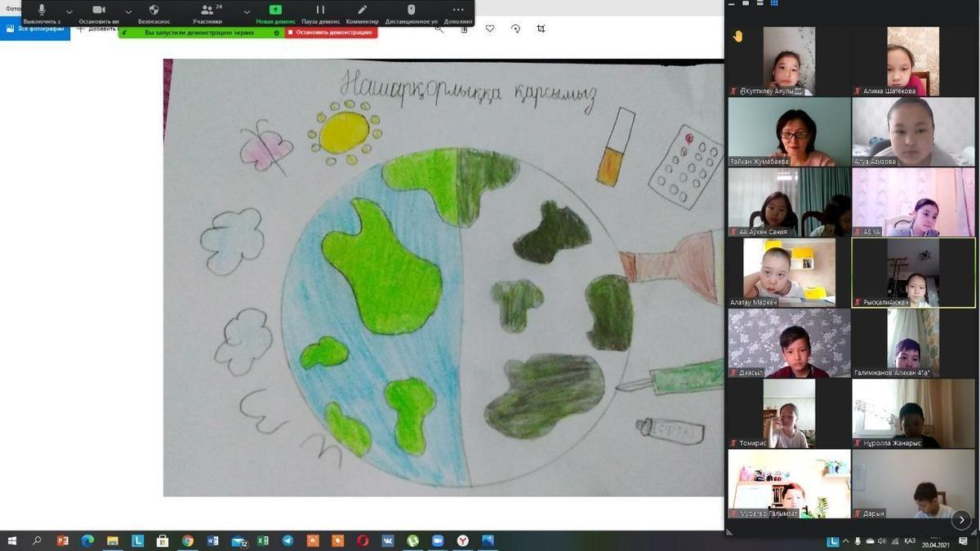980x551 pixels.
Task: Open the Комментировать annotation pencil
Action: (362, 11)
